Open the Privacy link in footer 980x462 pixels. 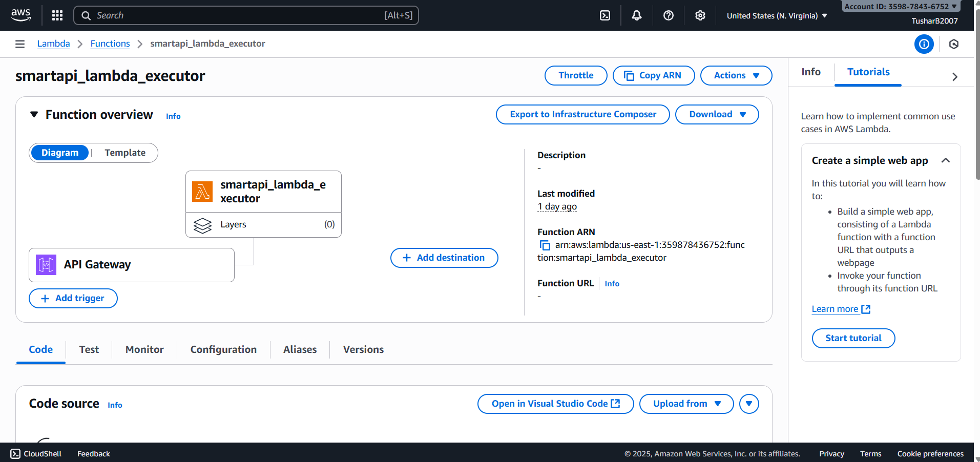coord(831,454)
